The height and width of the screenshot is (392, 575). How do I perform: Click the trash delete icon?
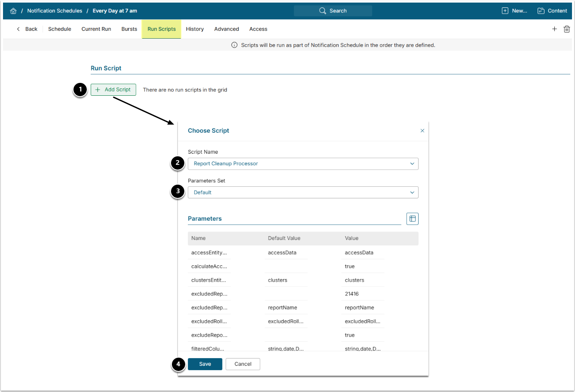(x=567, y=29)
